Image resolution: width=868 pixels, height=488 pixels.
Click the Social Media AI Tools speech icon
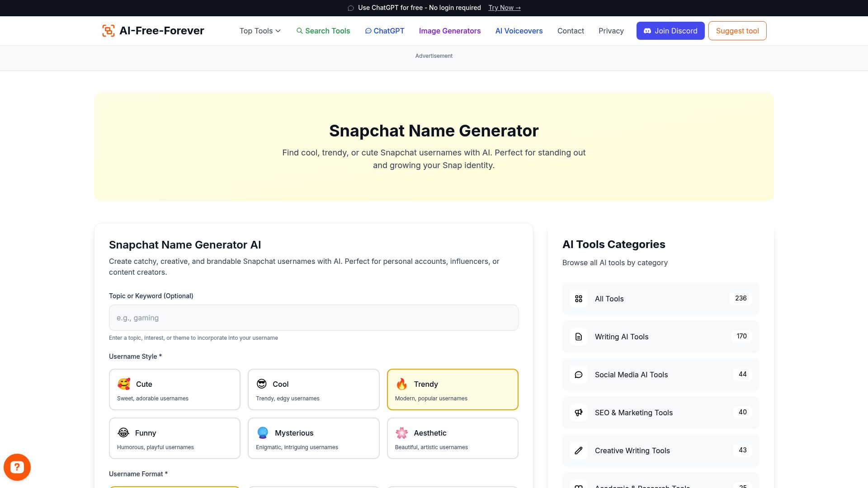coord(578,374)
